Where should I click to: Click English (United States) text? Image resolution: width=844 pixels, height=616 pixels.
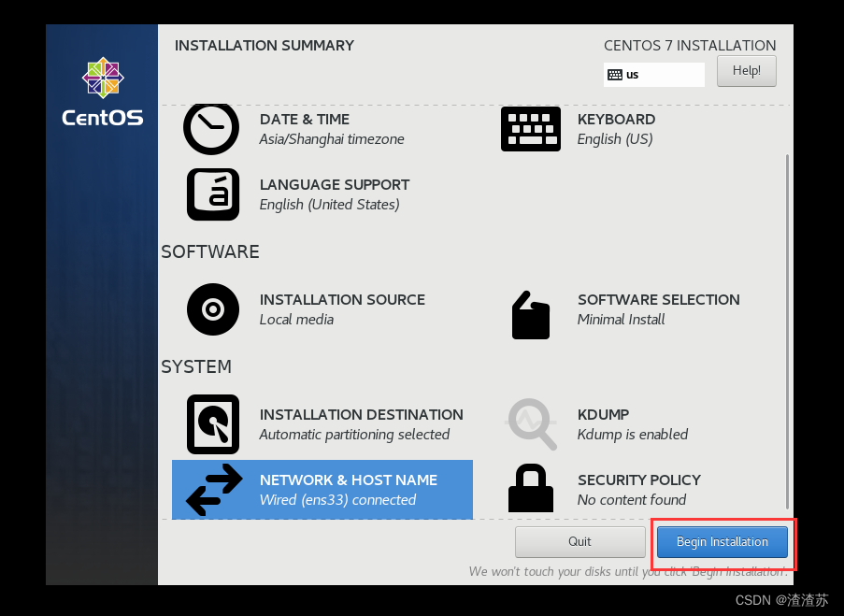tap(329, 205)
